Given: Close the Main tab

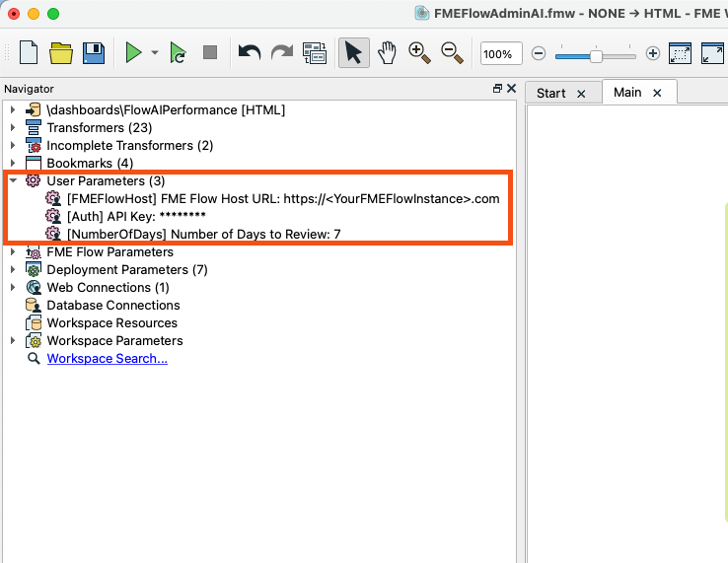Looking at the screenshot, I should pos(657,93).
